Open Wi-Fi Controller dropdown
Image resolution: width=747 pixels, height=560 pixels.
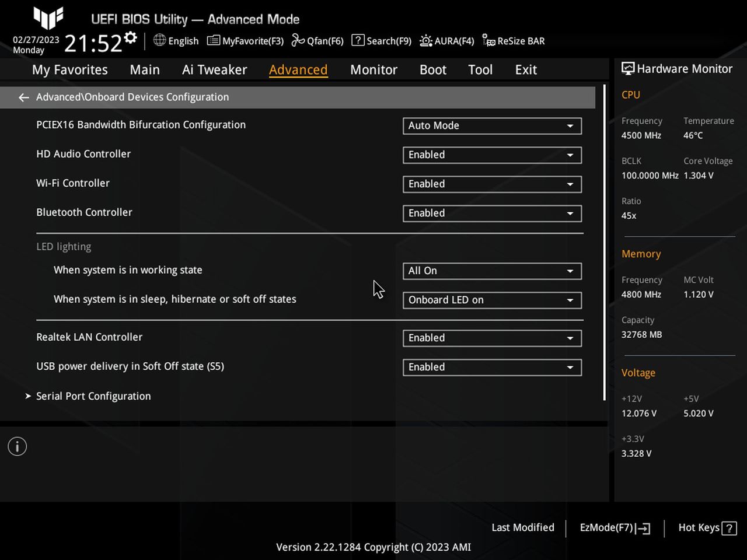(x=492, y=184)
